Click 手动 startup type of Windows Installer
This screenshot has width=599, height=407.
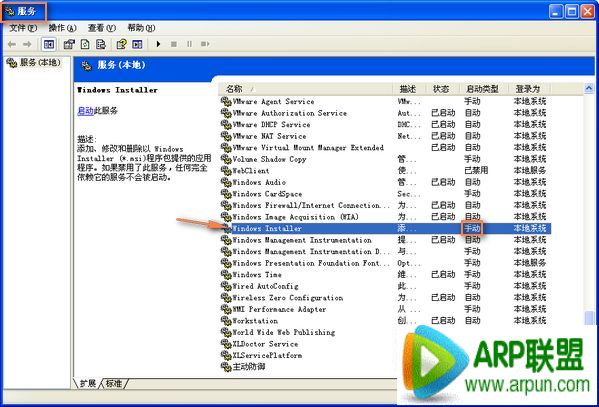[472, 229]
